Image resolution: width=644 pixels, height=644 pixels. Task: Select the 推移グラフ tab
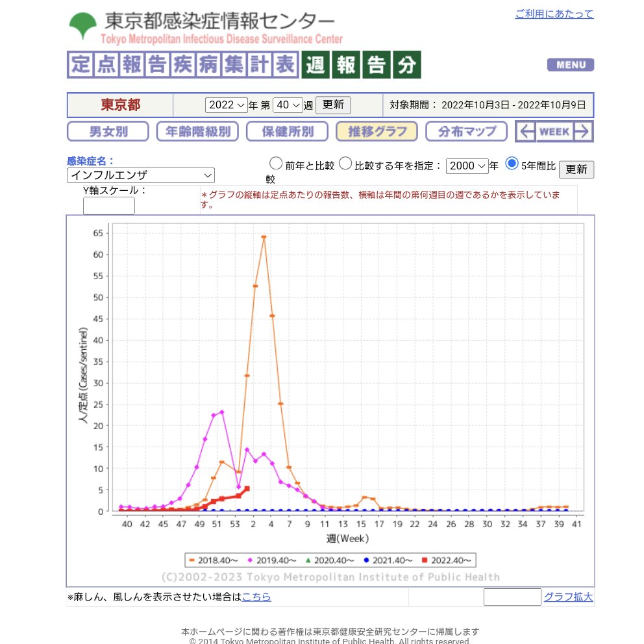377,131
